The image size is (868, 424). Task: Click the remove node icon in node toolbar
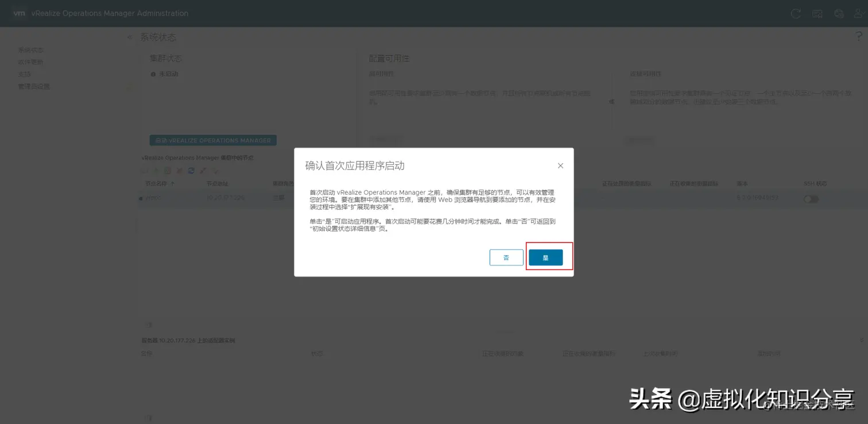click(179, 171)
